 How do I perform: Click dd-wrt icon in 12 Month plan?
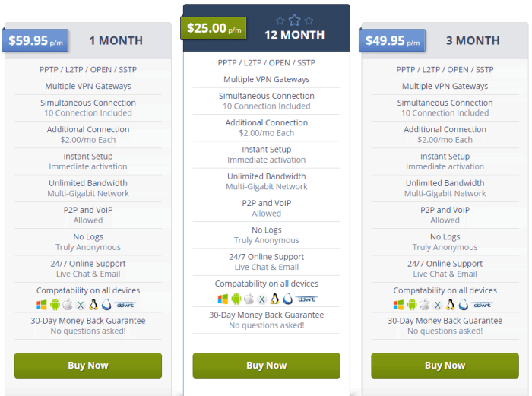coord(307,299)
